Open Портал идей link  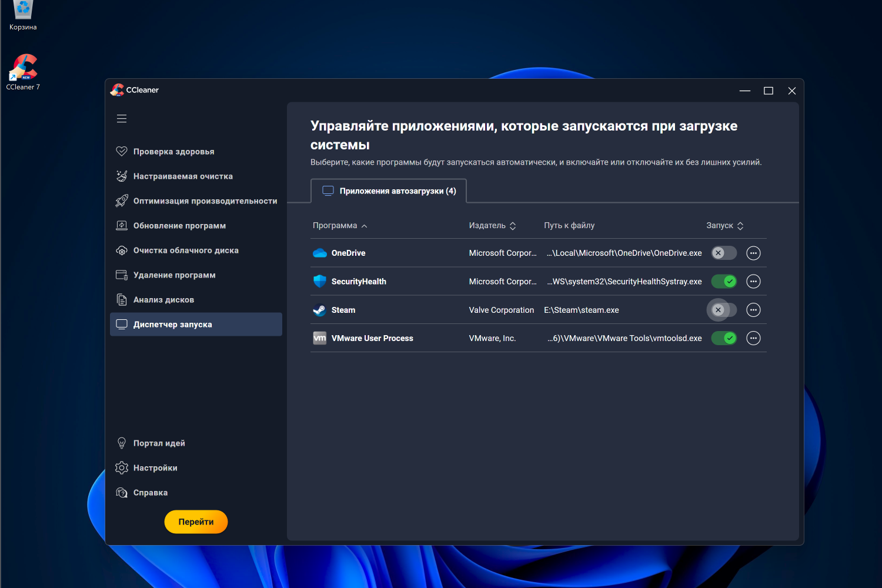[x=196, y=443]
